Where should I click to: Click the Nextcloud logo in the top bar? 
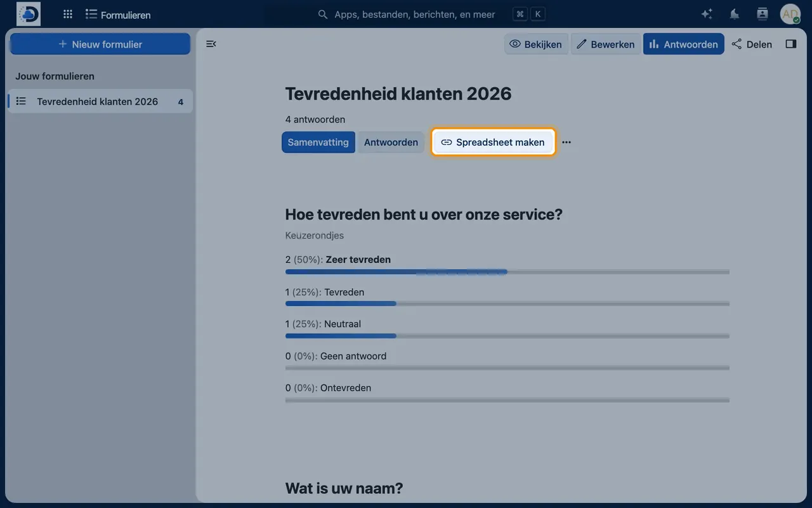[29, 14]
